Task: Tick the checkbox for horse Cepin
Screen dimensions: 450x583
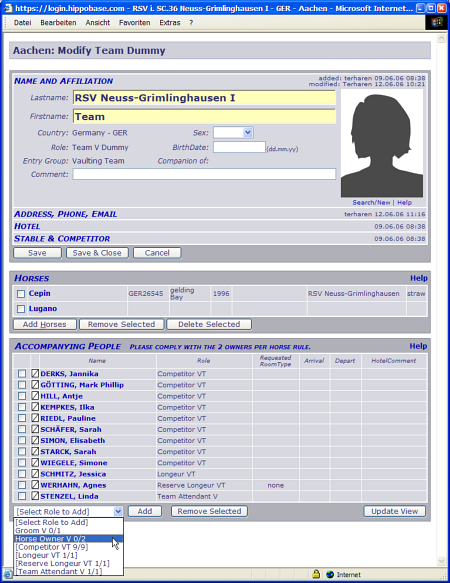Action: point(21,294)
